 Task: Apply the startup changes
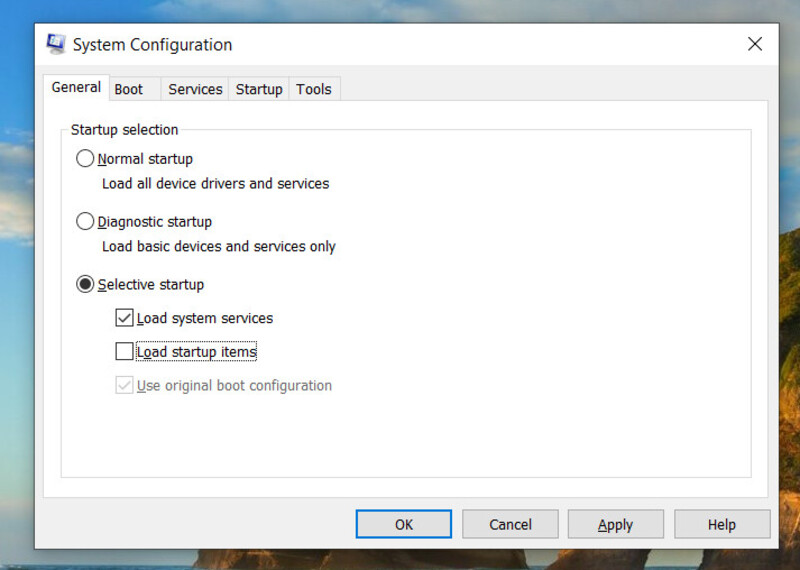615,524
